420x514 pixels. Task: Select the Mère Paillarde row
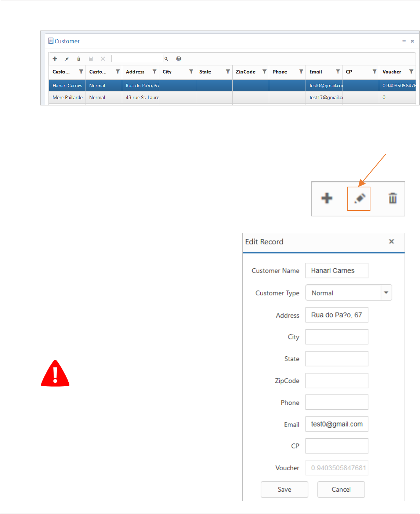click(232, 97)
